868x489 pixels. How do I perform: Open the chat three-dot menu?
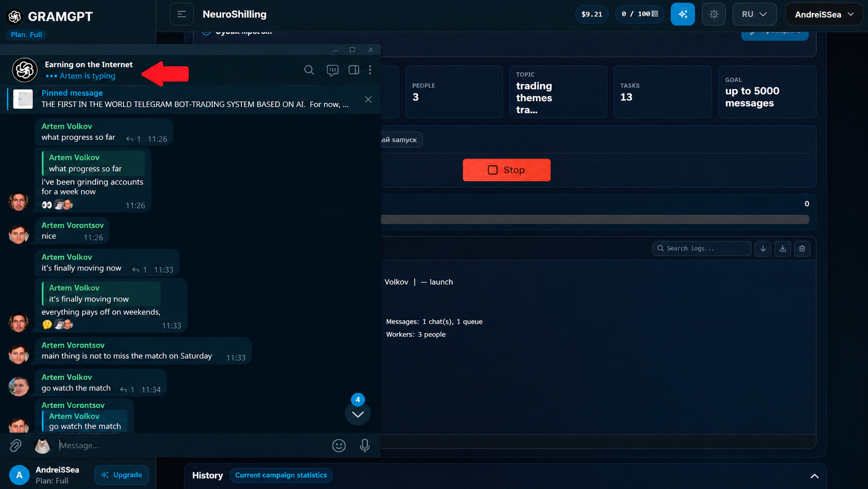point(370,70)
